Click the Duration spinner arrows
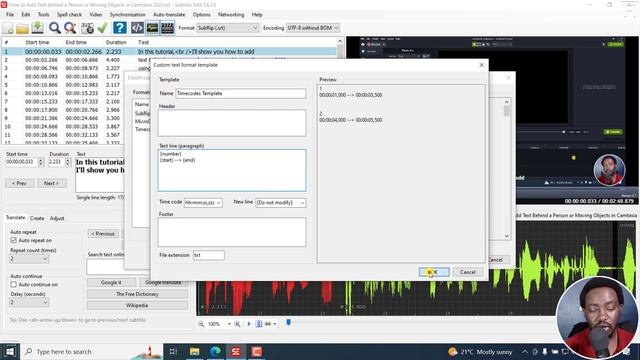Viewport: 640px width, 360px height. 68,162
